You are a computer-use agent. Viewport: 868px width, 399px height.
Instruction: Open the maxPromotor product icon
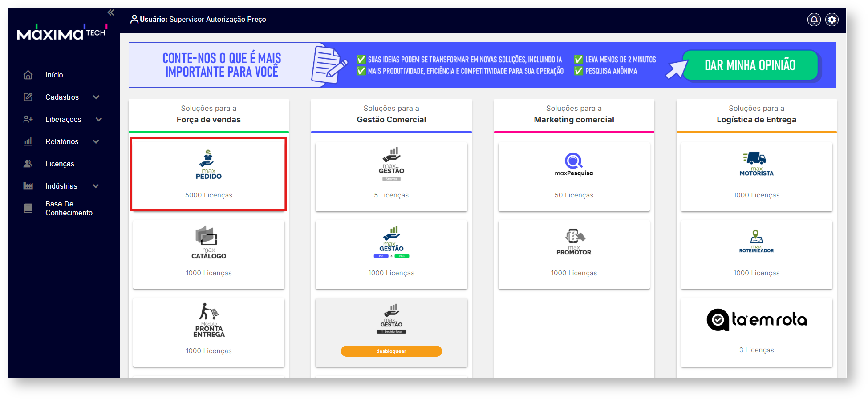[x=574, y=242]
